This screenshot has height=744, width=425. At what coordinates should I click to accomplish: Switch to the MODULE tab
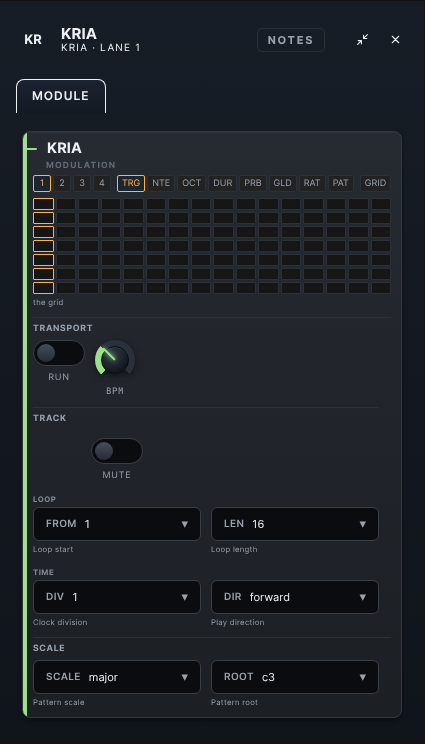[61, 96]
